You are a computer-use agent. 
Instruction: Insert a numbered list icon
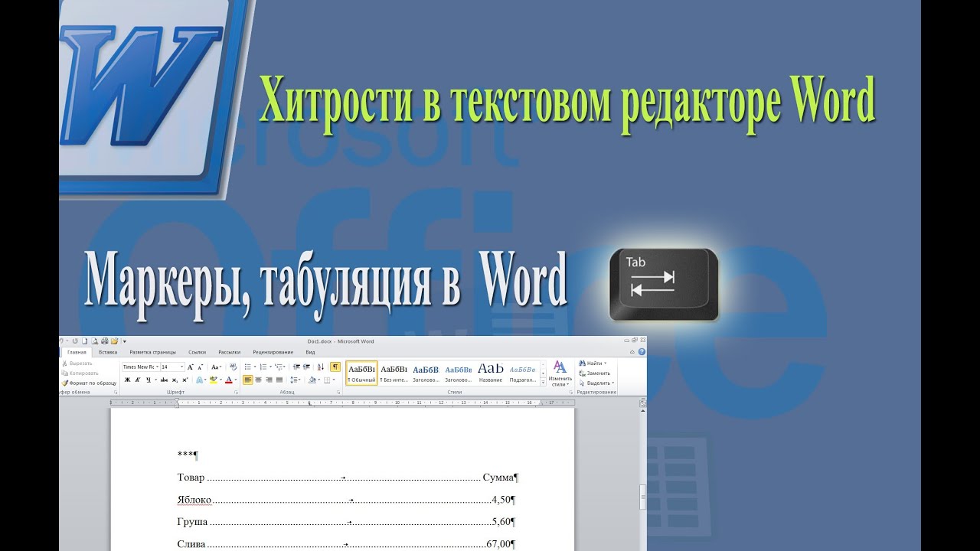pyautogui.click(x=263, y=367)
